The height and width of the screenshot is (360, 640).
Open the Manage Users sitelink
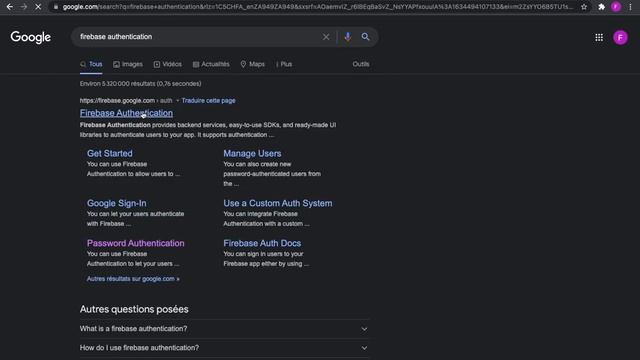pos(252,153)
